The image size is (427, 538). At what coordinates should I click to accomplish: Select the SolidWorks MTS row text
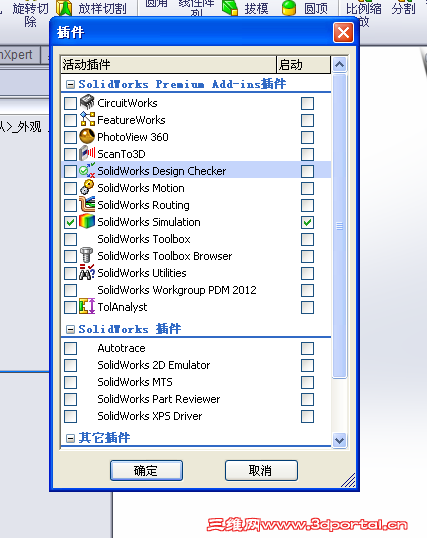(x=135, y=382)
